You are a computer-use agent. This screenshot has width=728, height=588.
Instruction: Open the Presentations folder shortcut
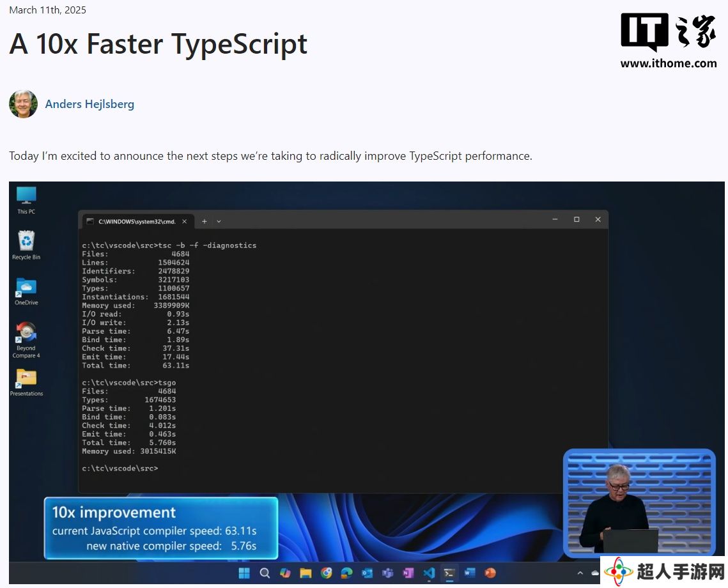(x=26, y=382)
